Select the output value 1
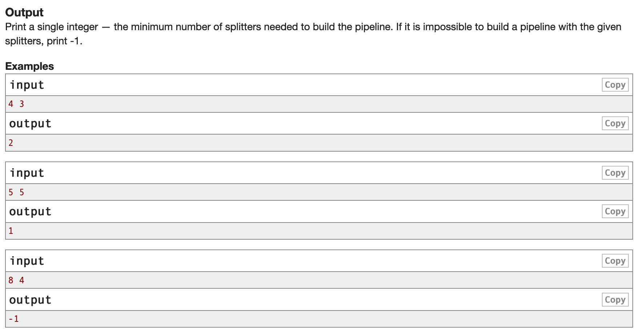644x332 pixels. [11, 230]
